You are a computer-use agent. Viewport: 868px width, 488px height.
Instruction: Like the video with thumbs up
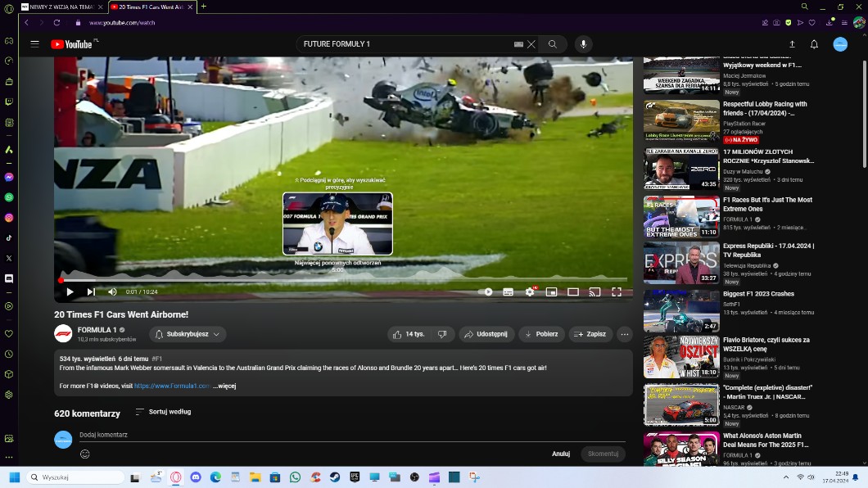[408, 334]
